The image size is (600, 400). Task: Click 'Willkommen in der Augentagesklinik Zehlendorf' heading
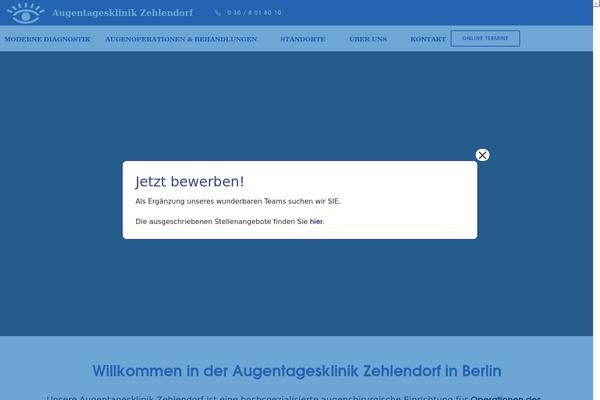click(x=297, y=371)
